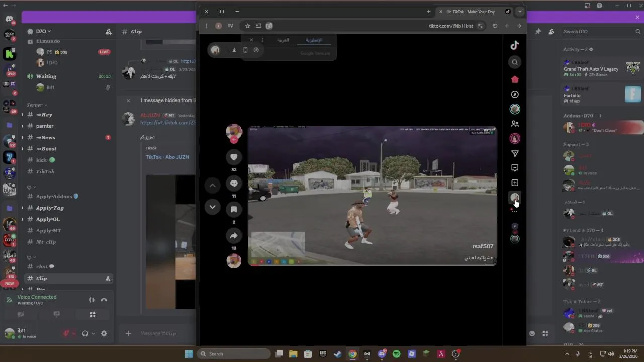Screen dimensions: 644x362
Task: Open TikTok Upload plus icon
Action: [x=515, y=183]
